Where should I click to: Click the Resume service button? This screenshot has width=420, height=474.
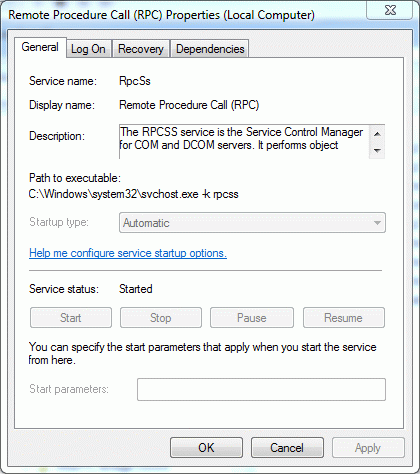[344, 318]
